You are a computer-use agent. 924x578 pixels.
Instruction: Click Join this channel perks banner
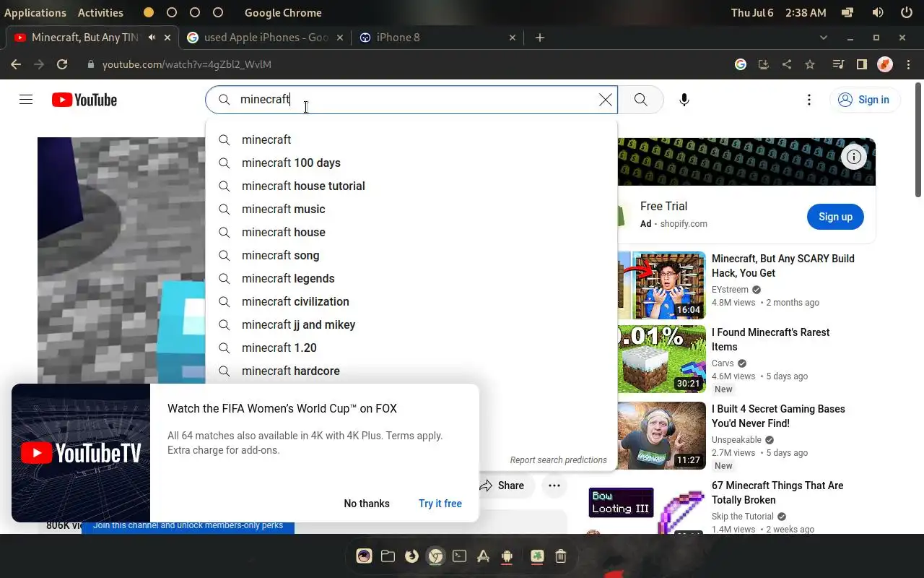click(x=188, y=526)
